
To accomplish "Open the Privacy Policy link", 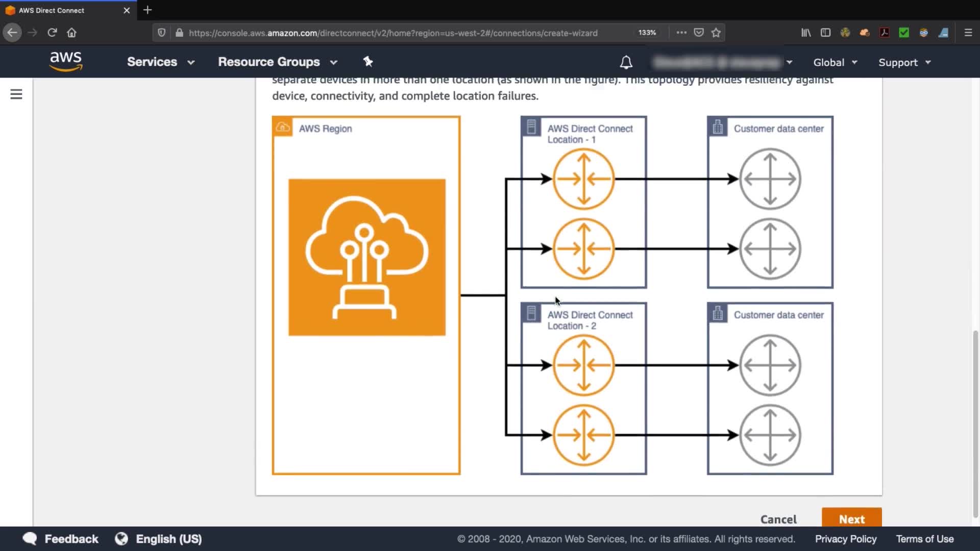I will (x=845, y=539).
